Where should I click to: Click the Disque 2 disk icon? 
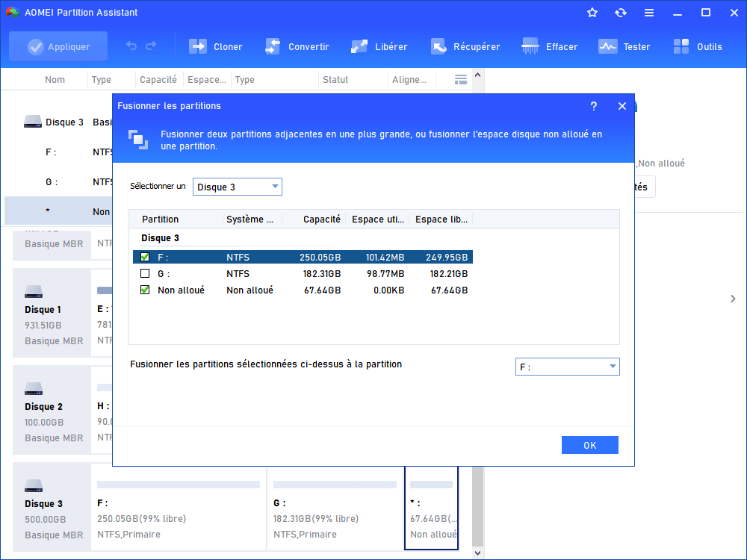(34, 388)
